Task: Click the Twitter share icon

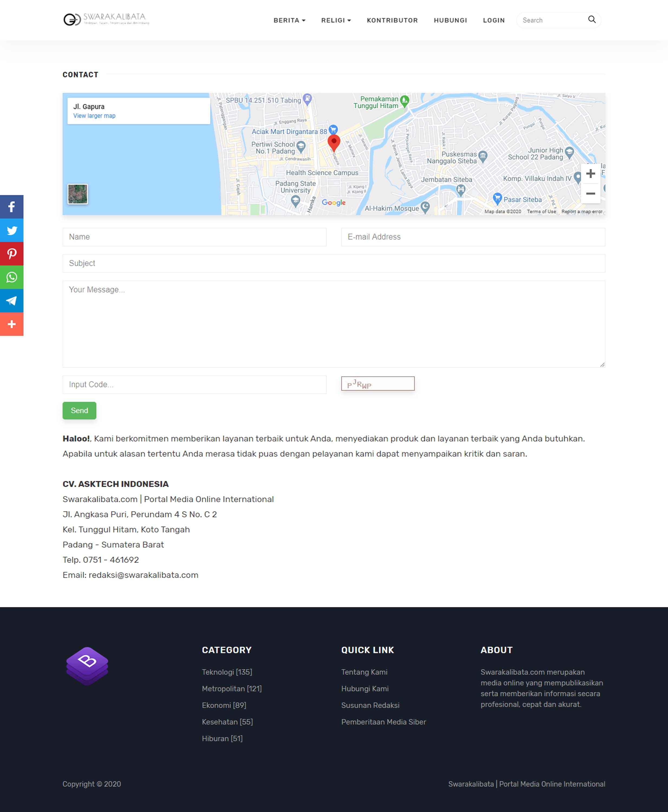Action: [12, 230]
